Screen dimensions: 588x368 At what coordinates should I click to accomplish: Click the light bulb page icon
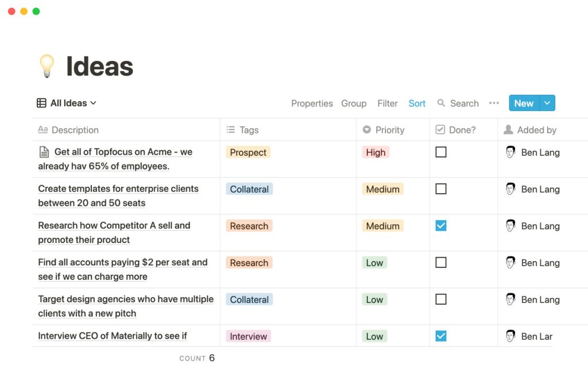(47, 66)
